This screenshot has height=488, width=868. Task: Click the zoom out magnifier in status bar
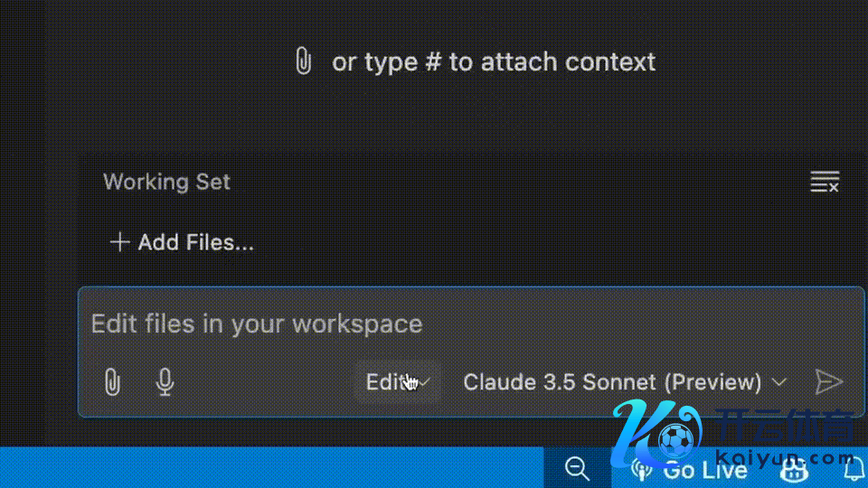pos(577,468)
